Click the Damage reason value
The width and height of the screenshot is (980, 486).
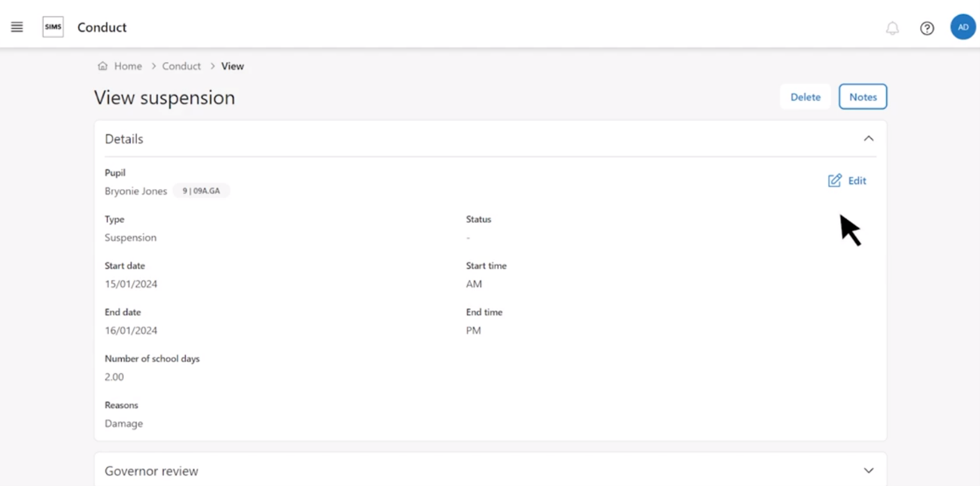click(123, 424)
